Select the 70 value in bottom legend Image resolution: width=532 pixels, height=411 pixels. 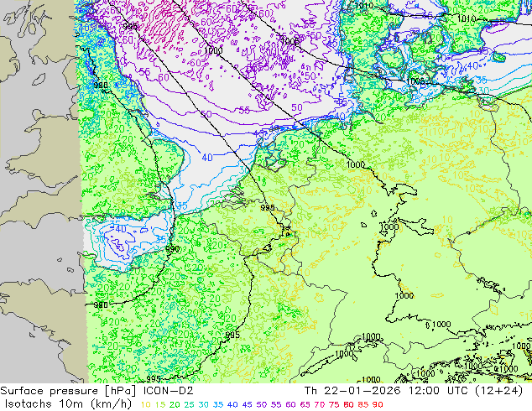(x=320, y=404)
